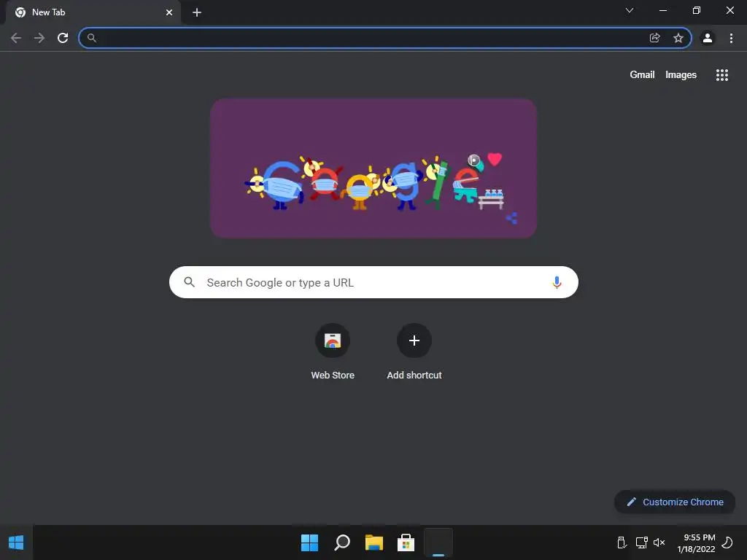The width and height of the screenshot is (747, 560).
Task: Click the active Chrome taskbar item
Action: point(438,542)
